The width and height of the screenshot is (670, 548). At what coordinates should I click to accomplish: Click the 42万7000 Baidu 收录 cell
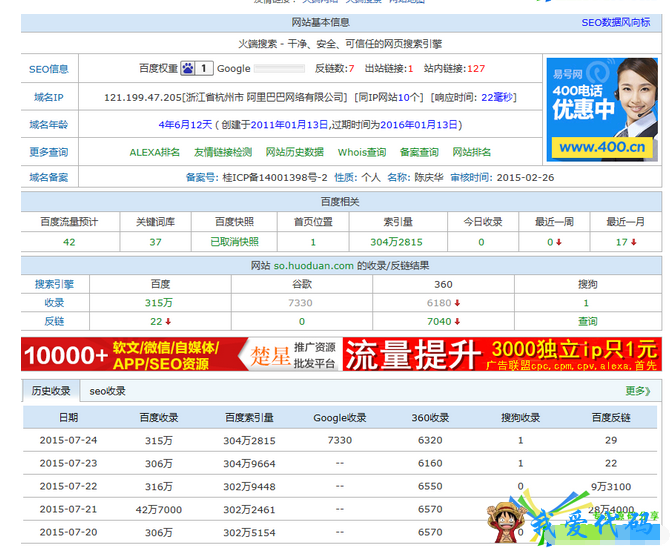pos(159,510)
